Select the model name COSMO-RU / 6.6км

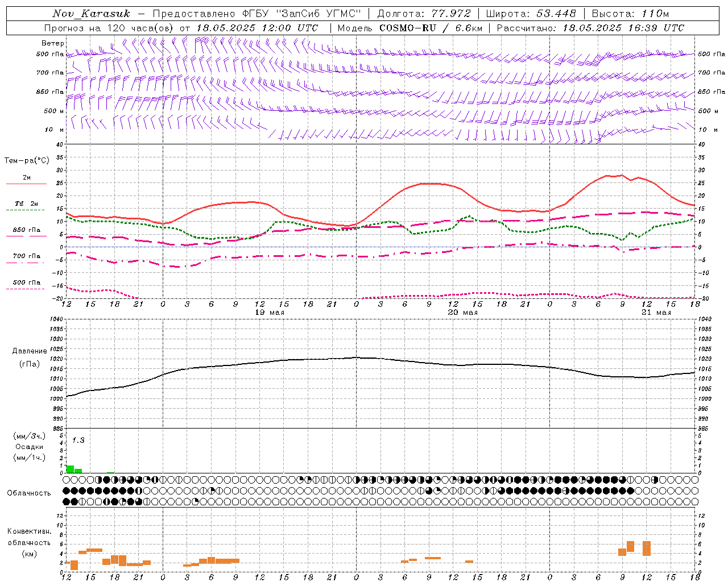click(431, 27)
